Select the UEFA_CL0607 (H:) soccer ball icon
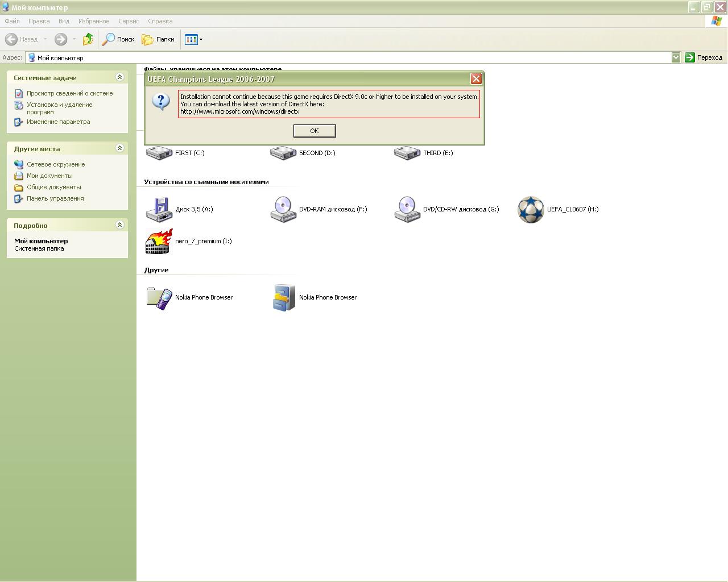 click(x=531, y=209)
